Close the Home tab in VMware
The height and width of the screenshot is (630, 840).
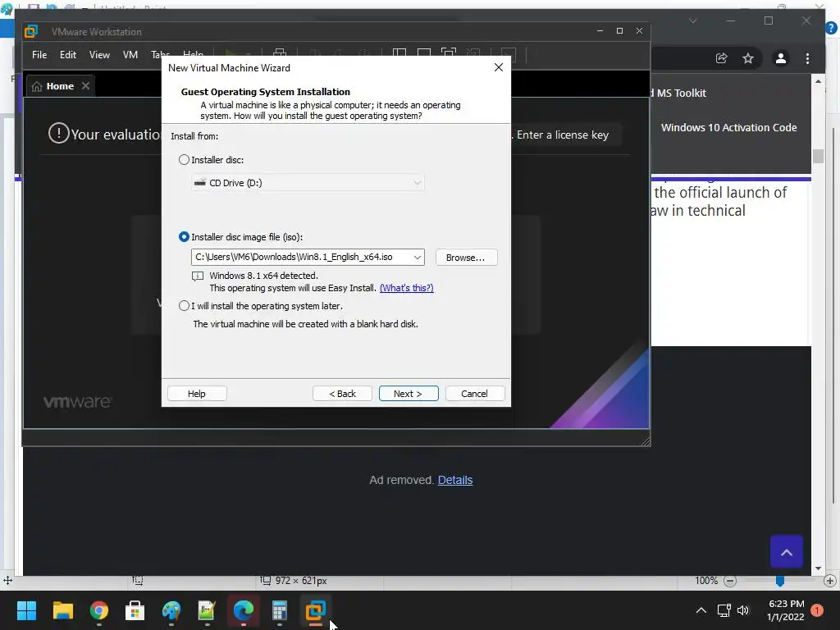point(85,85)
